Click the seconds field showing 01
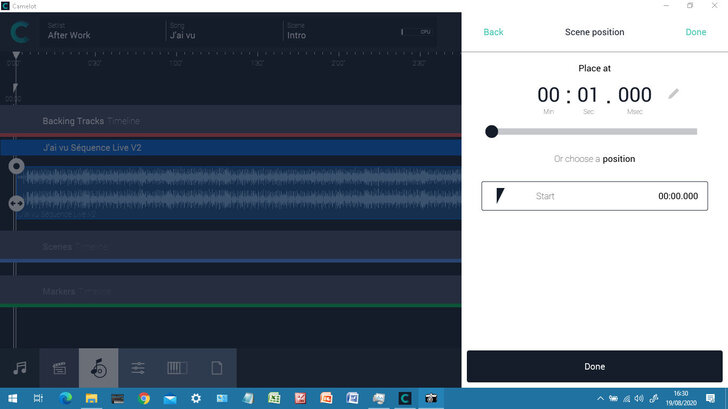Viewport: 728px width, 409px height. coord(587,95)
